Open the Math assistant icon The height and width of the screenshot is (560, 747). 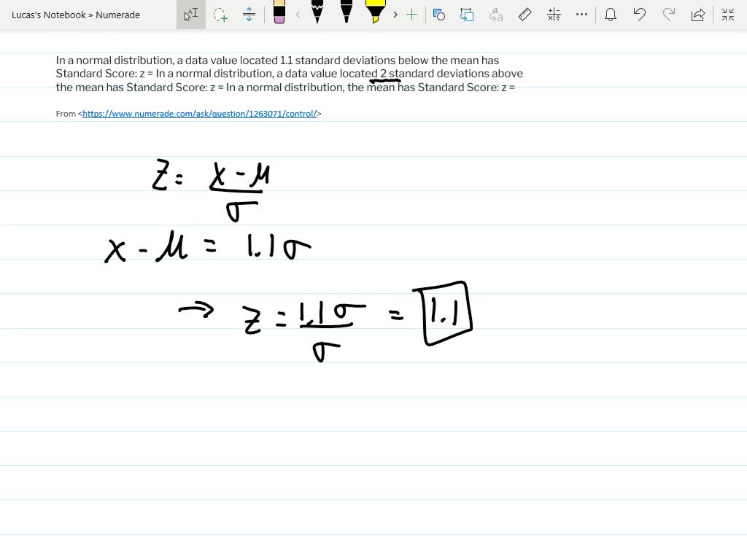[x=554, y=15]
